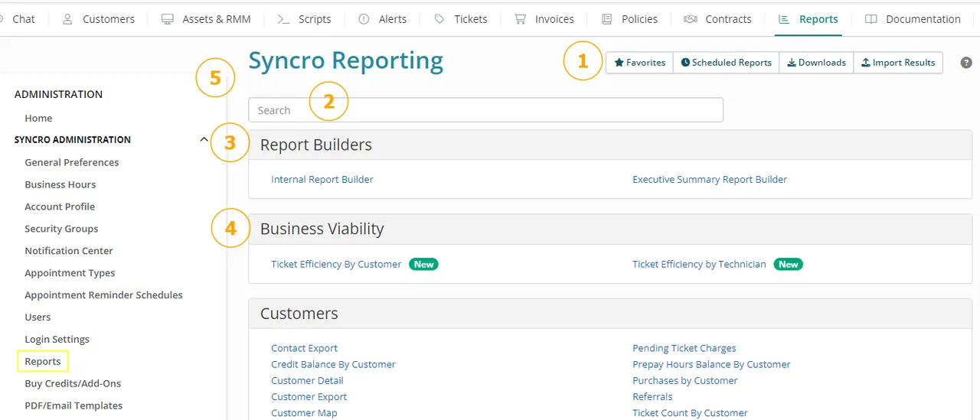This screenshot has width=980, height=420.
Task: Click the report Search field
Action: pyautogui.click(x=485, y=110)
